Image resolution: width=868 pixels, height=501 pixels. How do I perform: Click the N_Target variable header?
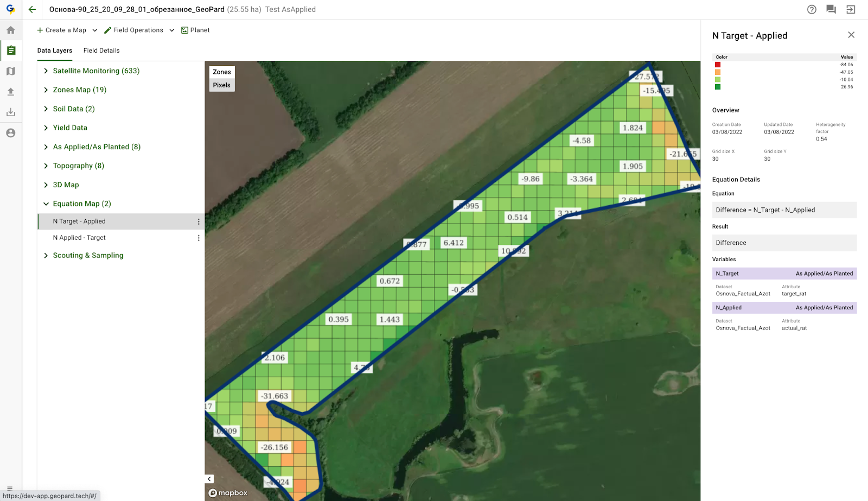[784, 274]
